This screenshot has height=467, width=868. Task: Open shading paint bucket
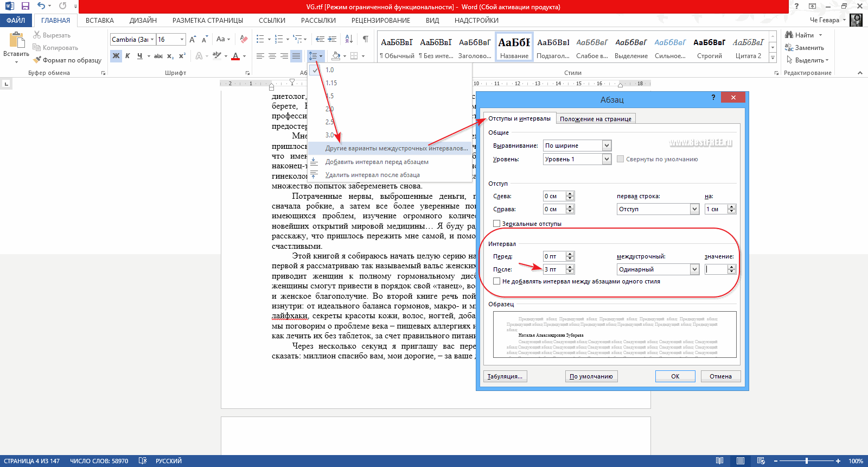tap(336, 55)
